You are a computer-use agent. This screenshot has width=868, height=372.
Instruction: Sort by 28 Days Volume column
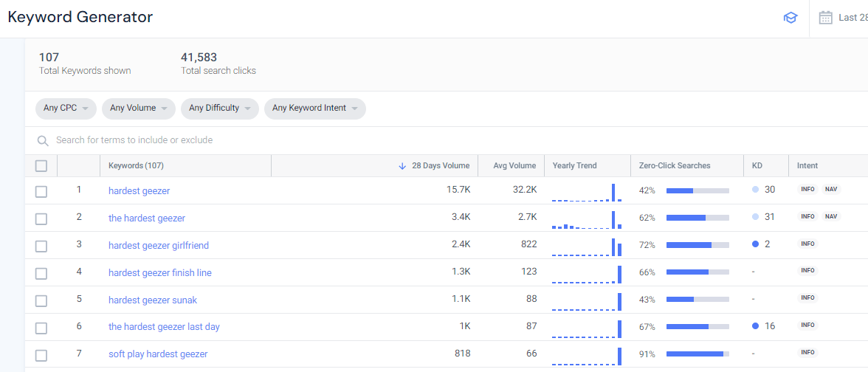click(x=441, y=165)
